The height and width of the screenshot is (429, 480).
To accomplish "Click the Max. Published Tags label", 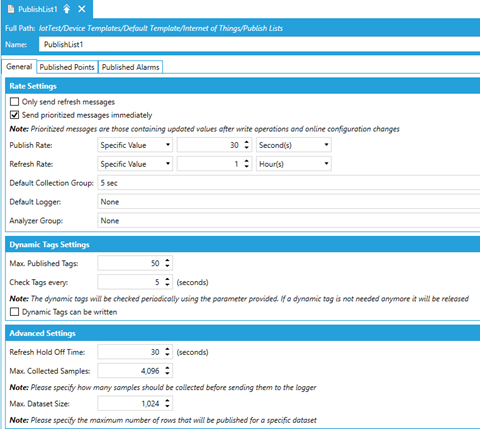I will click(44, 263).
